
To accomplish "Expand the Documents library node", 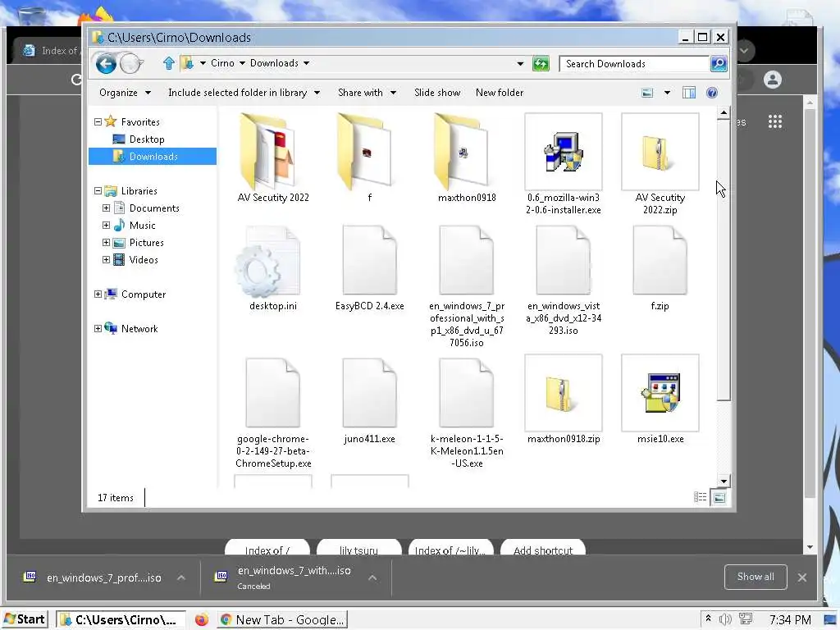I will tap(106, 208).
